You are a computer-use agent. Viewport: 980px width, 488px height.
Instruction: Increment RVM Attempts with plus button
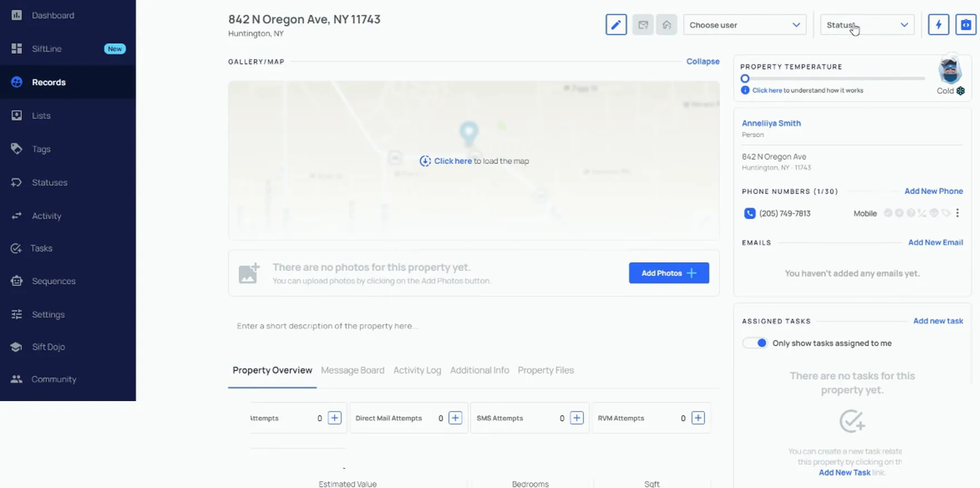coord(698,418)
